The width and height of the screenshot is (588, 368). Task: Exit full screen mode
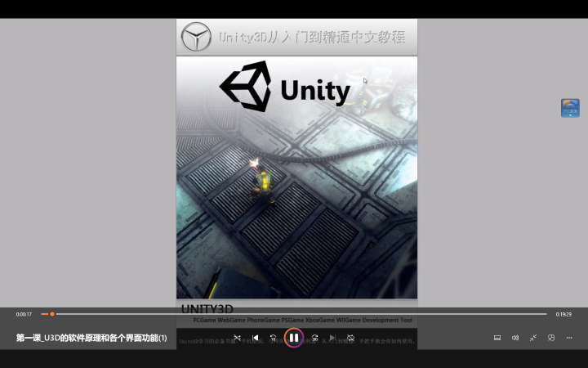coord(533,338)
